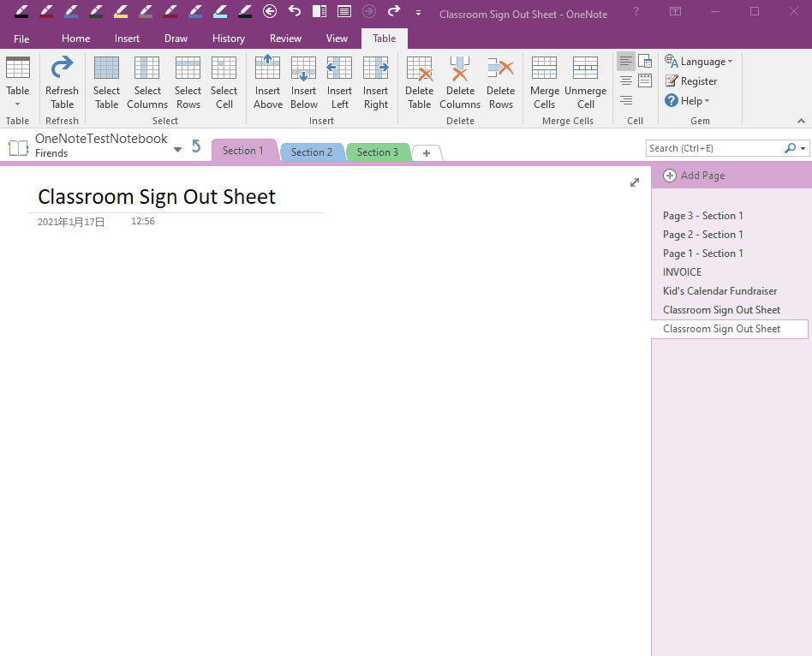
Task: Toggle align right in Cell group
Action: click(626, 100)
